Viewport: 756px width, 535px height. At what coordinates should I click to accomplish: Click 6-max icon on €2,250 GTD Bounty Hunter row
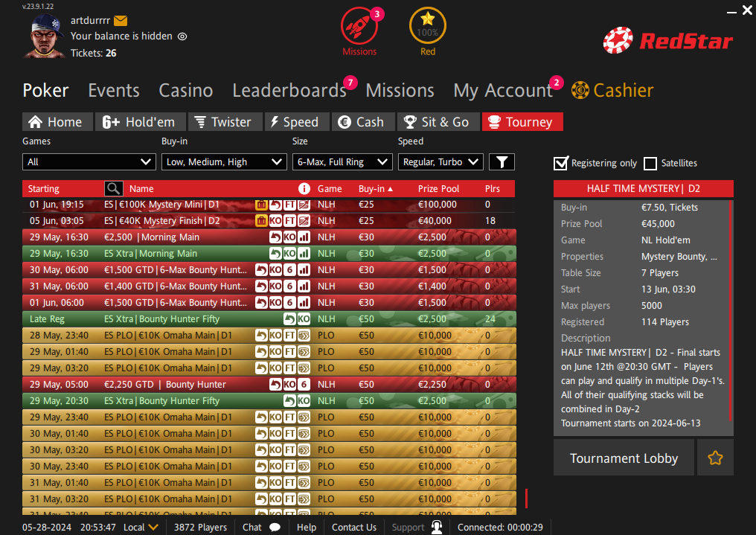click(x=304, y=385)
